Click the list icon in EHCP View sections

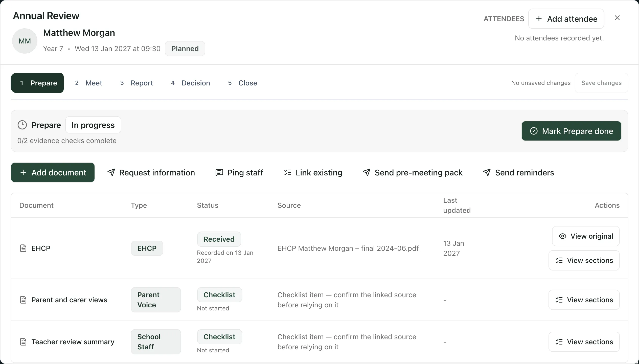click(559, 260)
